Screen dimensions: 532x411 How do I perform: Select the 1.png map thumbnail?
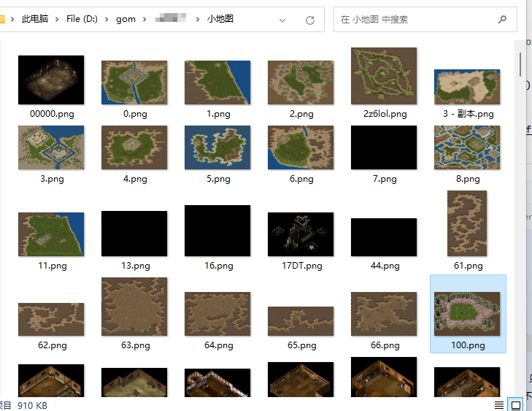point(217,82)
